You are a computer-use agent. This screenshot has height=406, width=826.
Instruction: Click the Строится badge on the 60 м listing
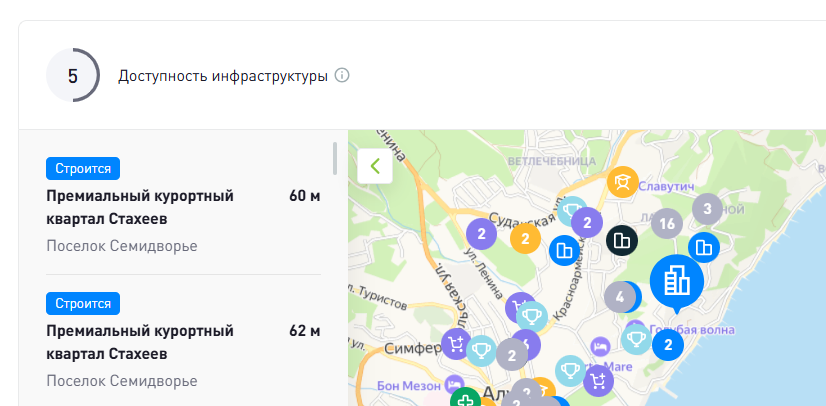pos(83,169)
